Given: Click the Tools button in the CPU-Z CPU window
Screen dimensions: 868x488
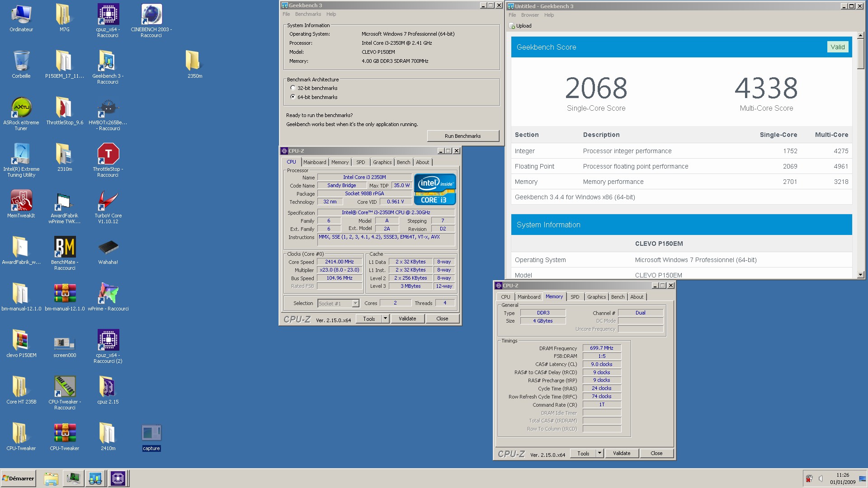Looking at the screenshot, I should coord(369,319).
